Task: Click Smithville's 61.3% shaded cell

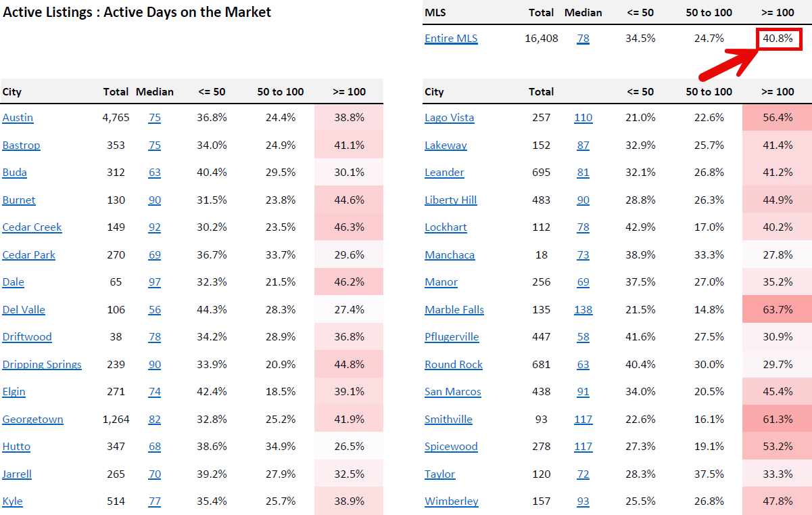Action: 777,420
